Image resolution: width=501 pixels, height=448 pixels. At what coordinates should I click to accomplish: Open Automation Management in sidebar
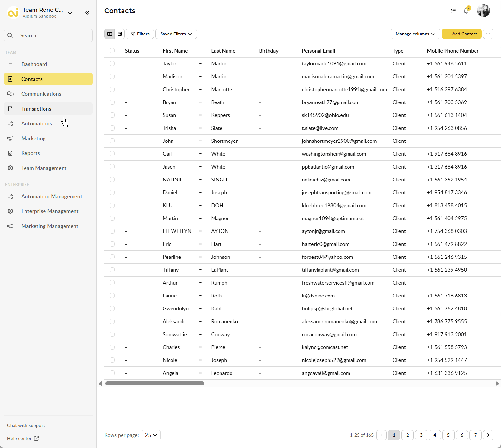(52, 196)
